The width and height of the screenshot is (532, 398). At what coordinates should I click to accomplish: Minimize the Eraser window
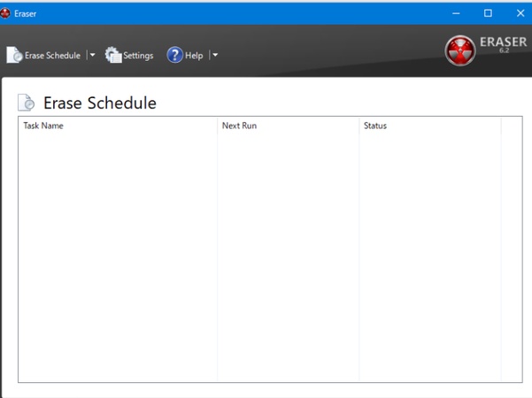(456, 13)
